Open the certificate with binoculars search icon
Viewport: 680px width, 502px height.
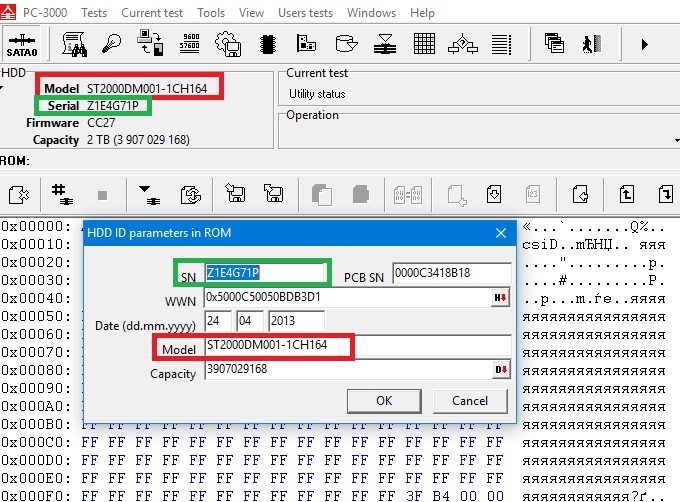(x=75, y=44)
